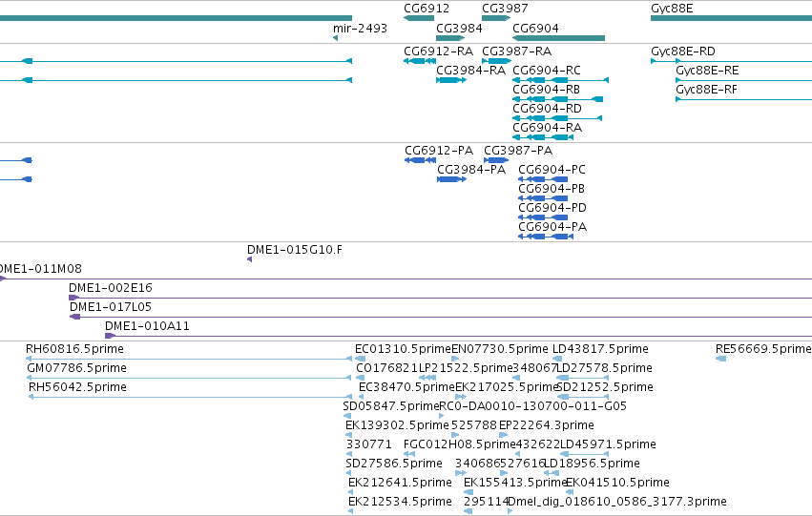
Task: Click EST LD18956.5prime
Action: 551,474
